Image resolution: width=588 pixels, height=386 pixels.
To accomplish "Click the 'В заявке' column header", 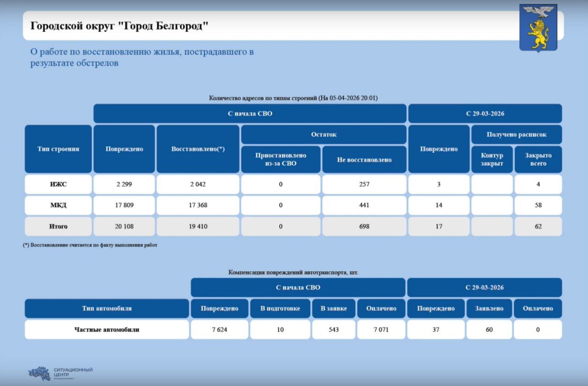I will [334, 308].
